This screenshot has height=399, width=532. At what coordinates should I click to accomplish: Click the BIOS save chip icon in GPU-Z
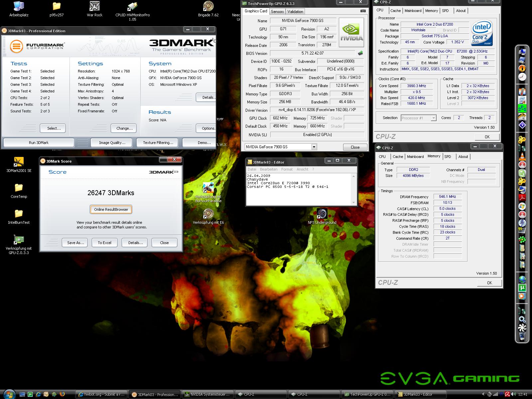tap(360, 53)
